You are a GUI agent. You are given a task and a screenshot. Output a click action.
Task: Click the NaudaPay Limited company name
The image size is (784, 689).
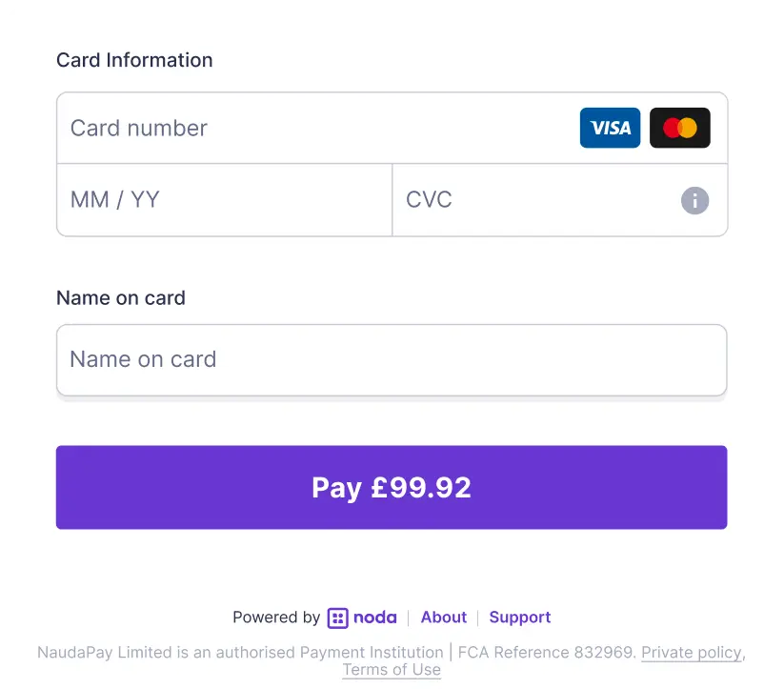point(104,653)
